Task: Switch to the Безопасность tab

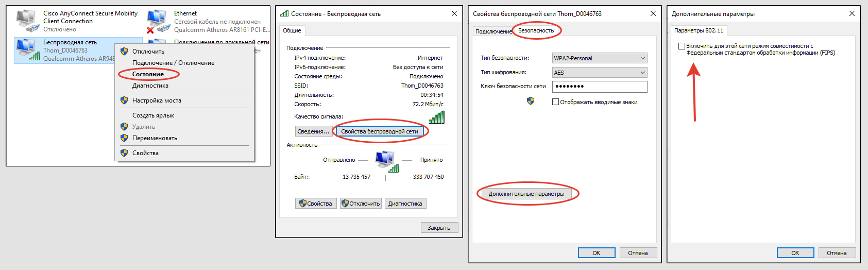Action: click(536, 30)
